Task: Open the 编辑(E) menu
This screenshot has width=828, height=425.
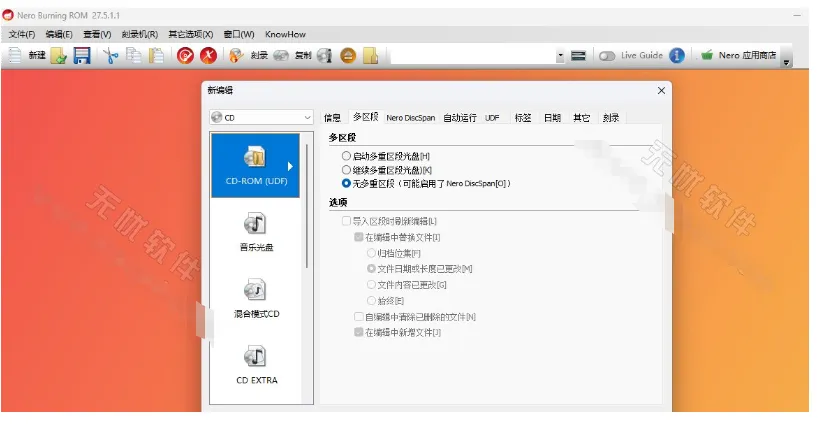Action: (x=59, y=34)
